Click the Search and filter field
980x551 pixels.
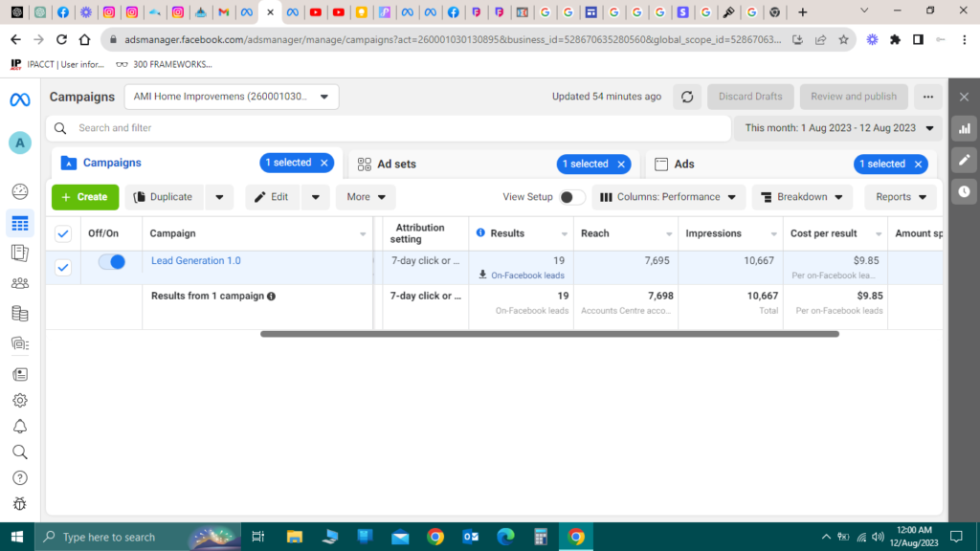(x=383, y=128)
